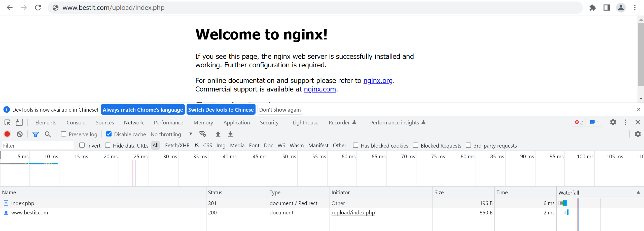Import HAR file upload icon
The width and height of the screenshot is (644, 231).
tap(218, 134)
